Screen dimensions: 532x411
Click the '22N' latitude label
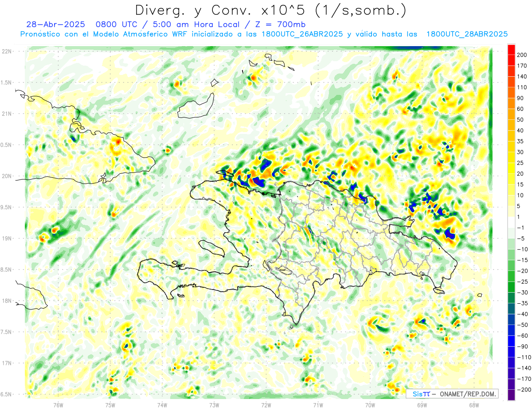pos(6,51)
